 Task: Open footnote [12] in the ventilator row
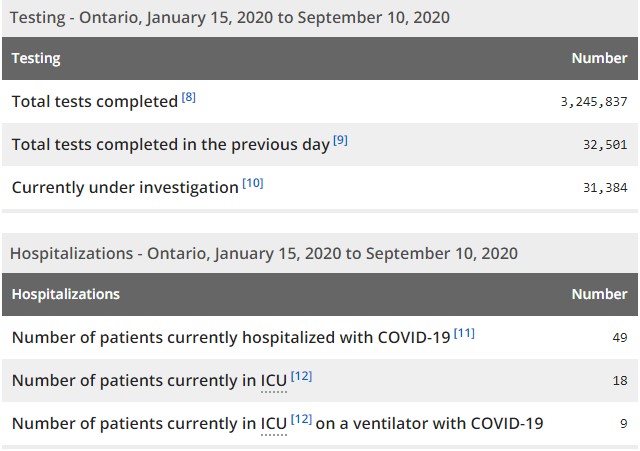[301, 419]
